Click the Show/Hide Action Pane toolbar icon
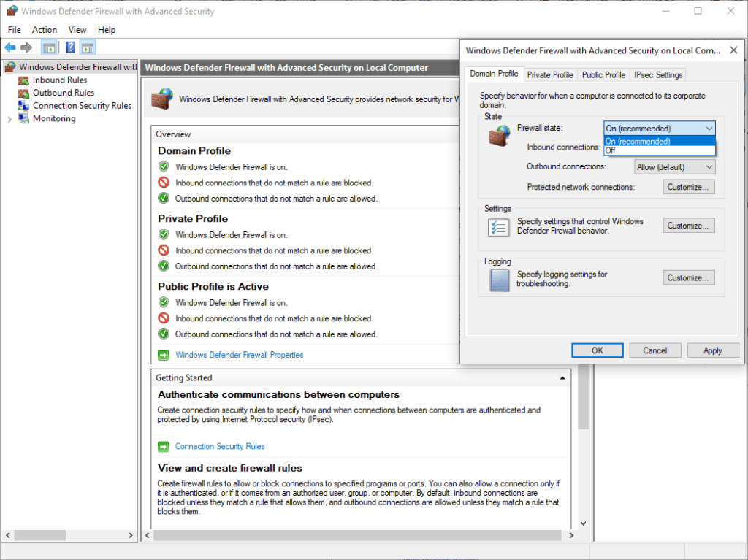Screen dimensions: 748x560 coord(86,47)
